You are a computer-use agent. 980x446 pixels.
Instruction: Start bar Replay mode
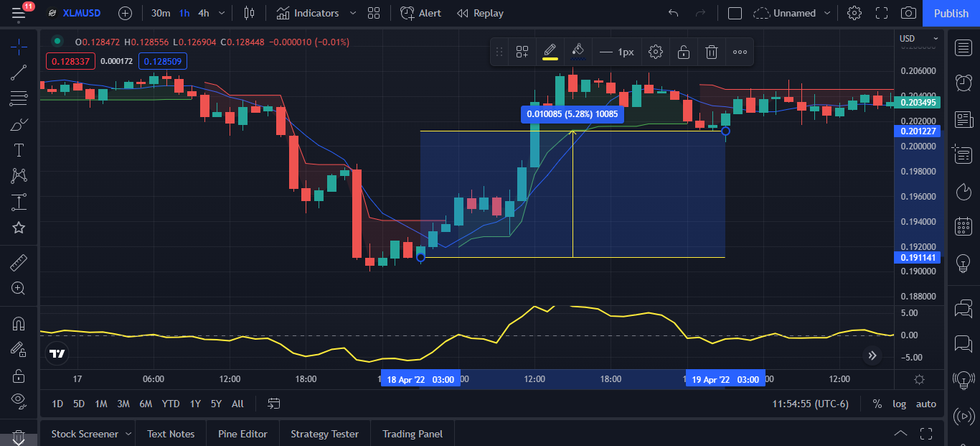click(481, 13)
